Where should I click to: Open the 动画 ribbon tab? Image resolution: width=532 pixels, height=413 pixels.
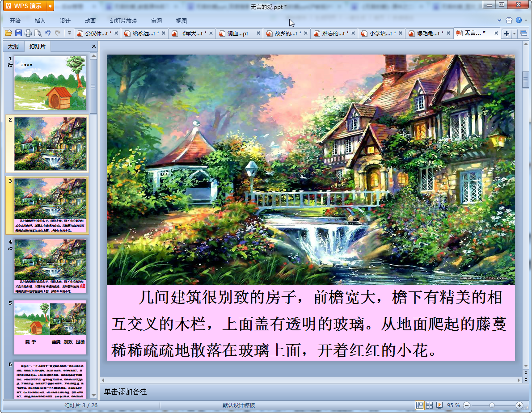coord(90,21)
